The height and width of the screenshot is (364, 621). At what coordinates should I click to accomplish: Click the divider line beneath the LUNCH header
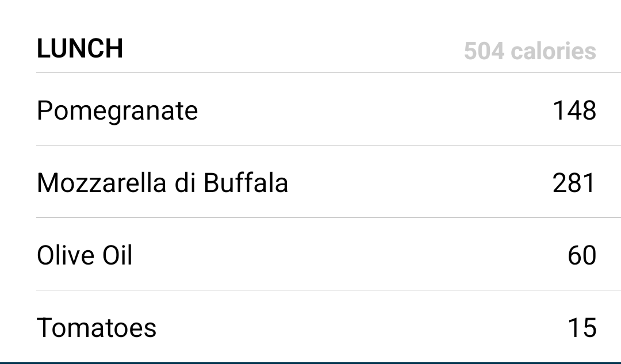pyautogui.click(x=329, y=73)
